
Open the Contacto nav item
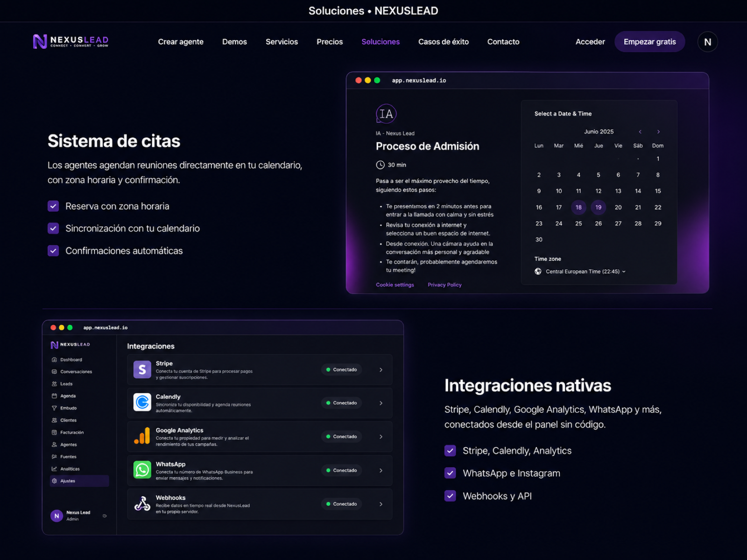(x=503, y=42)
